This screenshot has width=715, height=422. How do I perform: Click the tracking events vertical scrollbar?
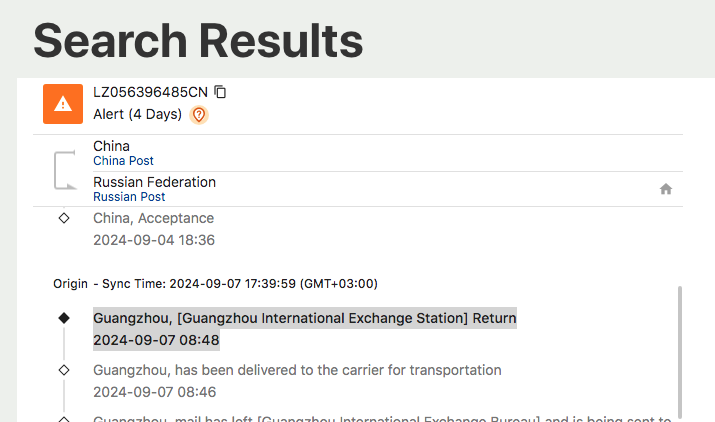679,350
